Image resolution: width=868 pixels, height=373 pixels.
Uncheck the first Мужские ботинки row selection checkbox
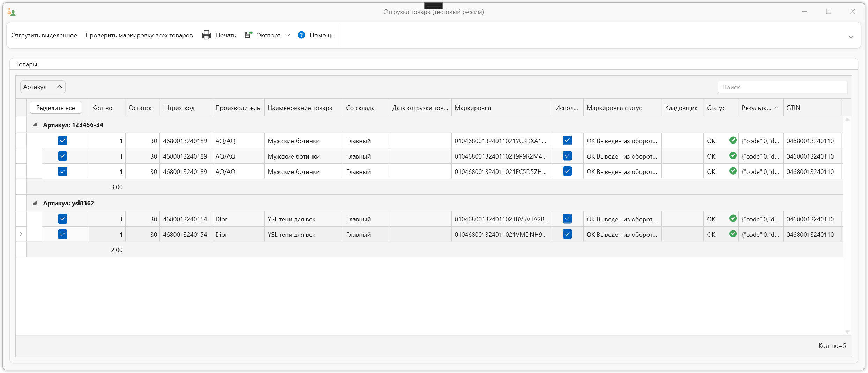pyautogui.click(x=63, y=141)
